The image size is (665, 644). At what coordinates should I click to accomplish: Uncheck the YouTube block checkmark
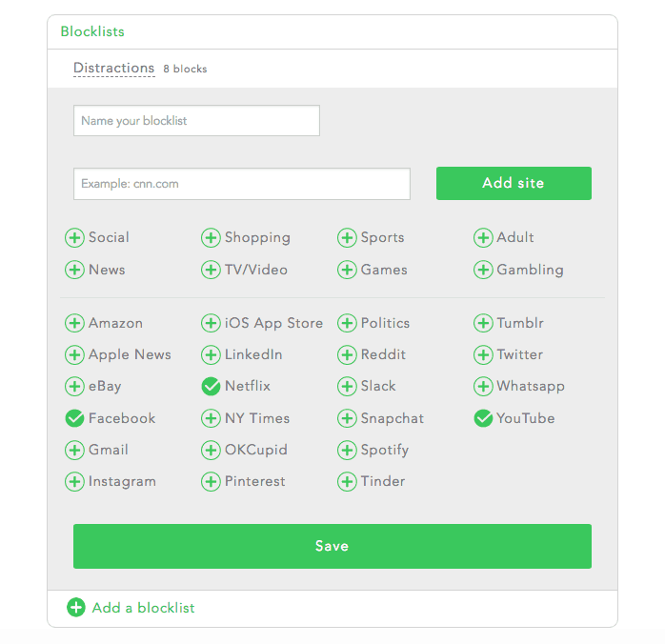[483, 418]
